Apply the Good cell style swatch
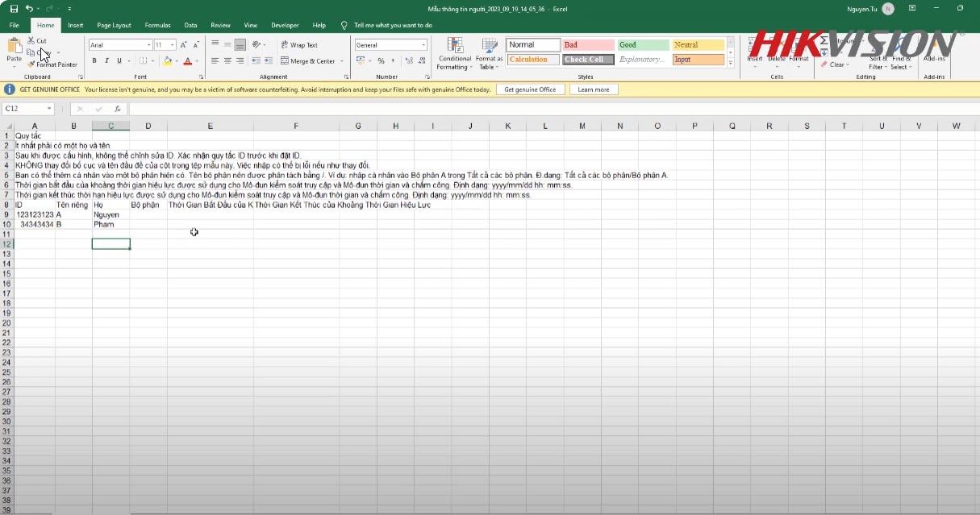Screen dimensions: 980x515 point(643,45)
